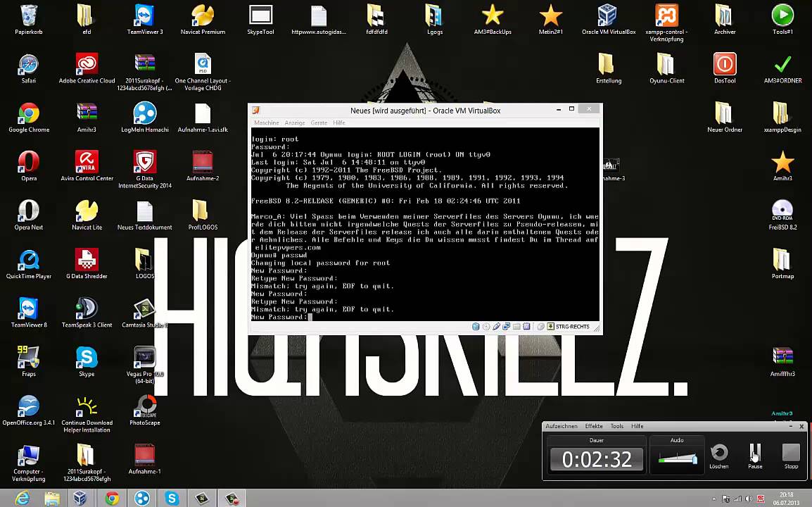812x507 pixels.
Task: Open Skype from the taskbar
Action: pyautogui.click(x=172, y=498)
